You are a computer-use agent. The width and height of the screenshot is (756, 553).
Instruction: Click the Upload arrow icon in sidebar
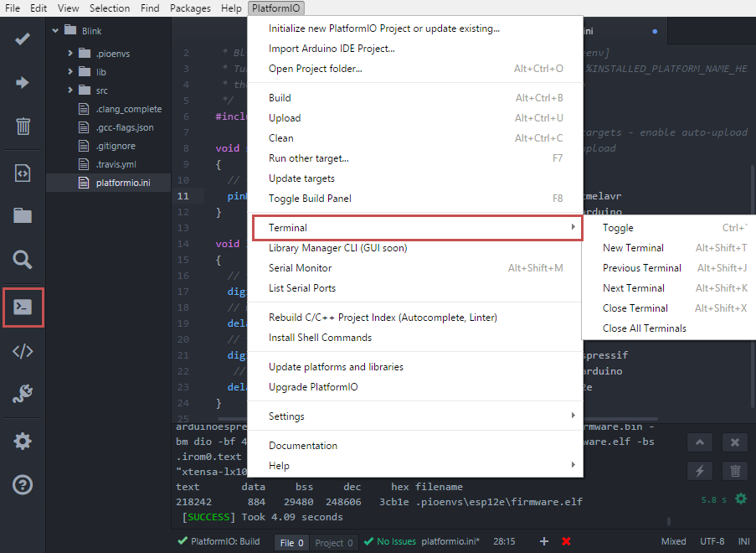[22, 82]
